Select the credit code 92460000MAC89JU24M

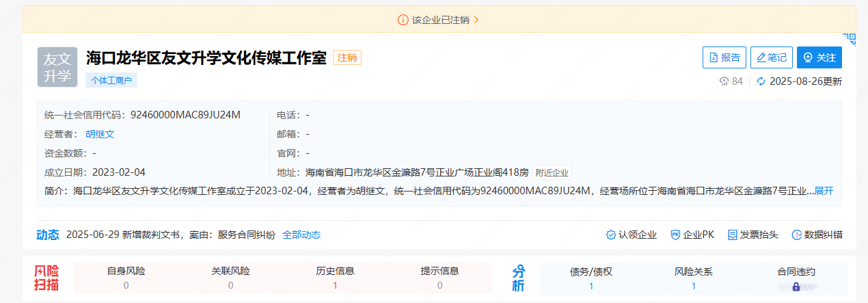coord(186,115)
